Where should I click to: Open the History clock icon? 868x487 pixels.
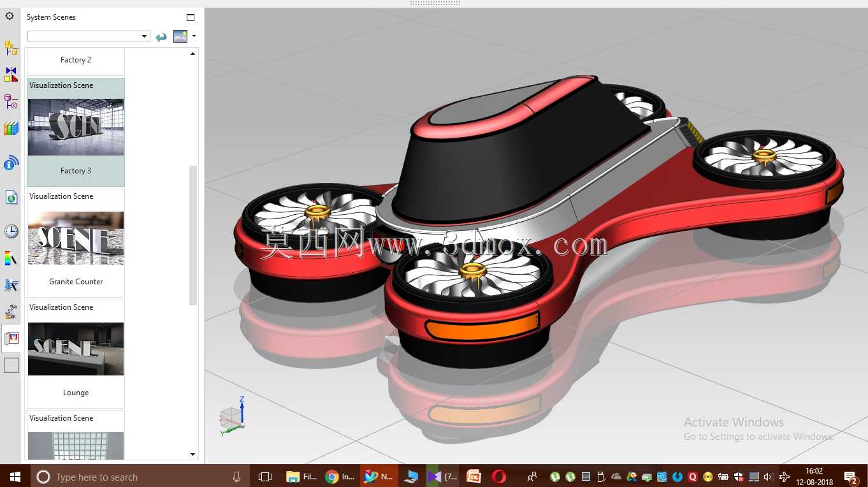click(x=11, y=231)
